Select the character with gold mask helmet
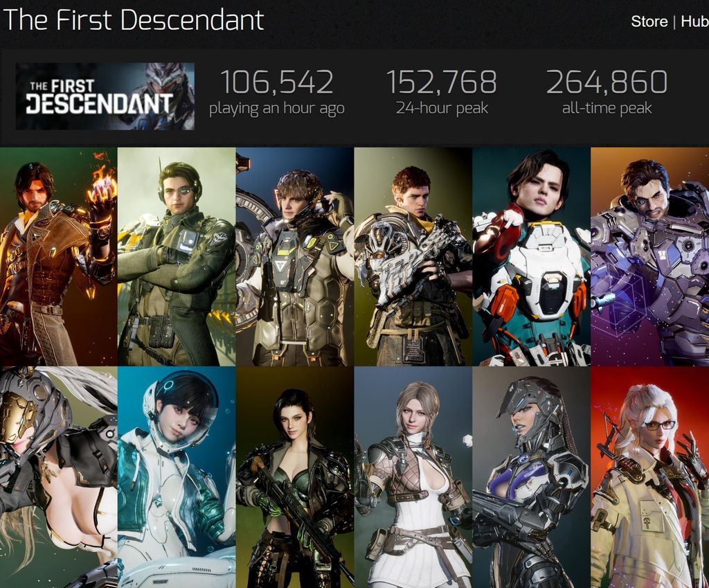Viewport: 709px width, 588px height. click(x=59, y=477)
